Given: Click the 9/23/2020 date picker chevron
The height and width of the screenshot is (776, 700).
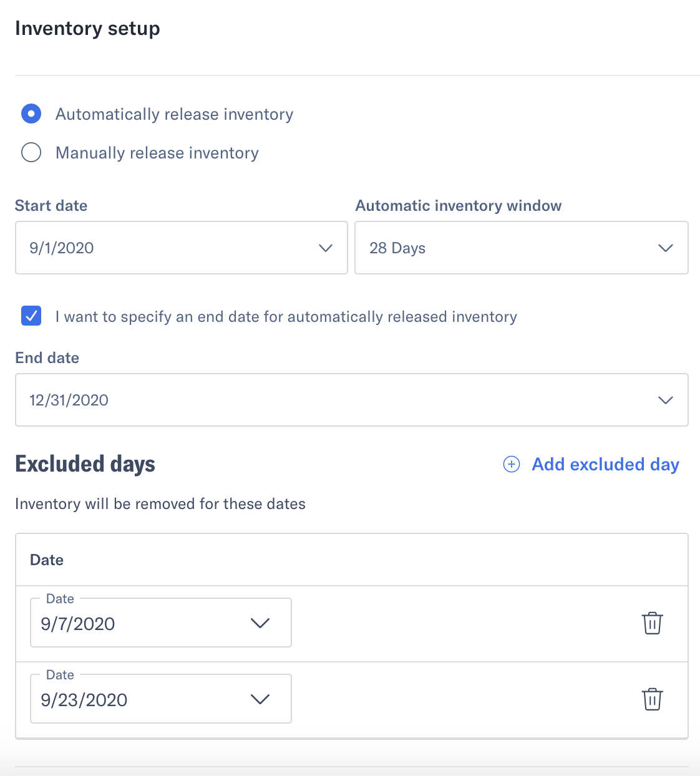Looking at the screenshot, I should [260, 699].
